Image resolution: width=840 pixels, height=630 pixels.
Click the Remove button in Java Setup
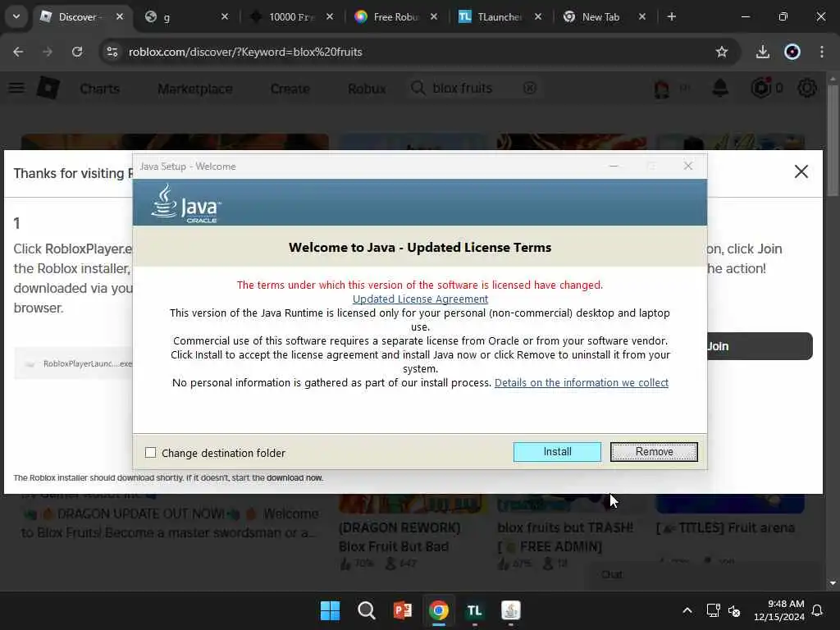654,452
